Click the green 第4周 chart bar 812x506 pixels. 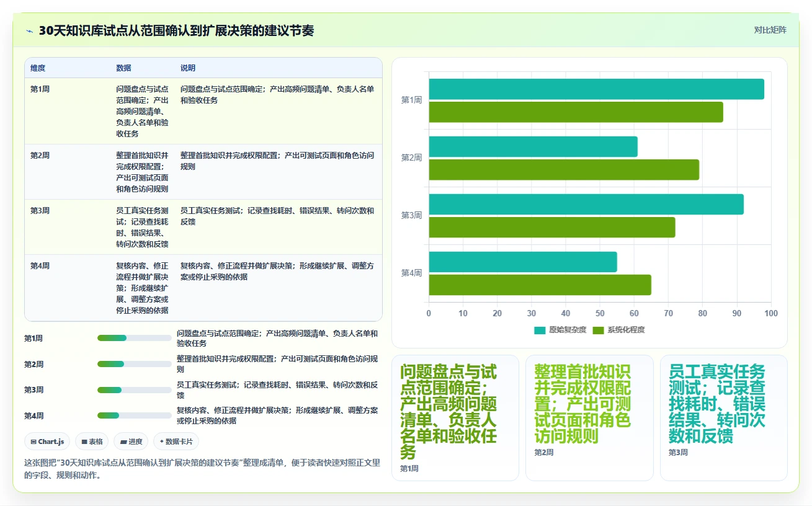[540, 285]
